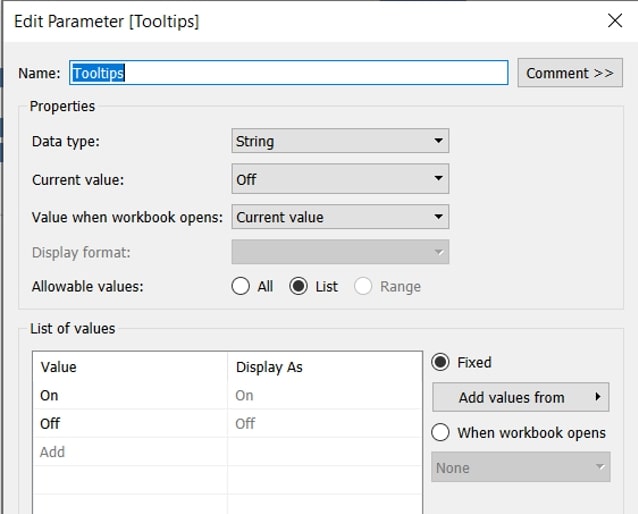Click the arrow on Add values from

pyautogui.click(x=597, y=397)
